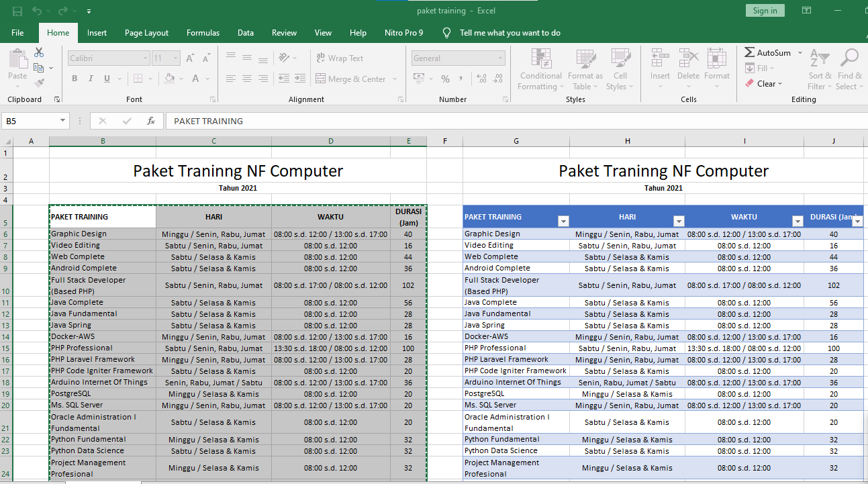Open Conditional Formatting options
868x484 pixels.
[540, 69]
